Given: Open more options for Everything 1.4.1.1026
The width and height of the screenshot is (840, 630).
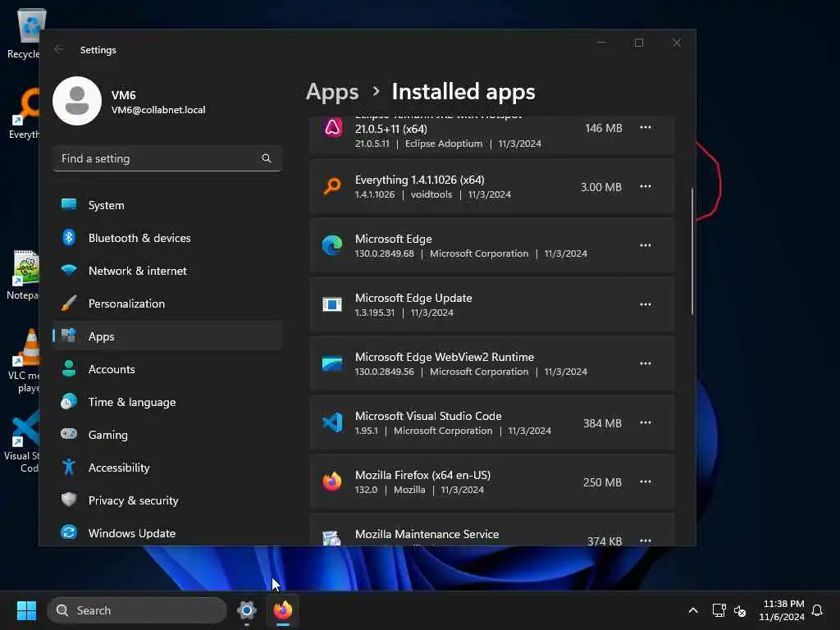Looking at the screenshot, I should pyautogui.click(x=646, y=186).
